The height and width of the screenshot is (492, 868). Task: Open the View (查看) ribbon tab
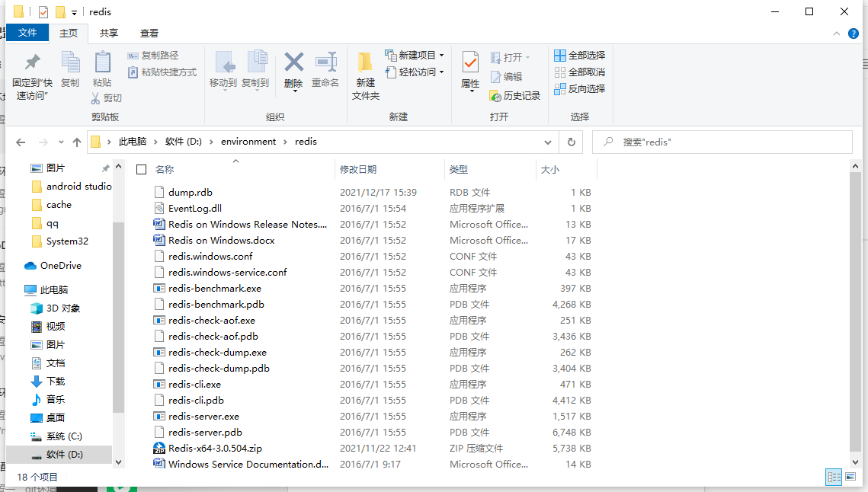click(149, 34)
